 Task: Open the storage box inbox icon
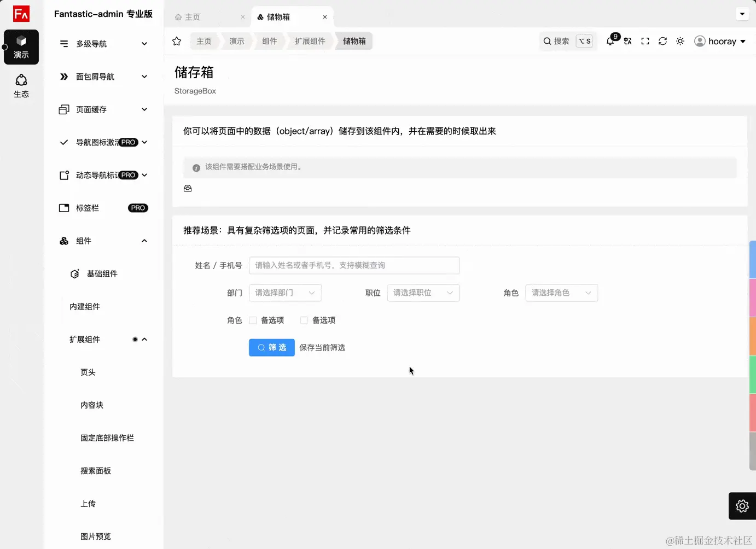pos(188,188)
